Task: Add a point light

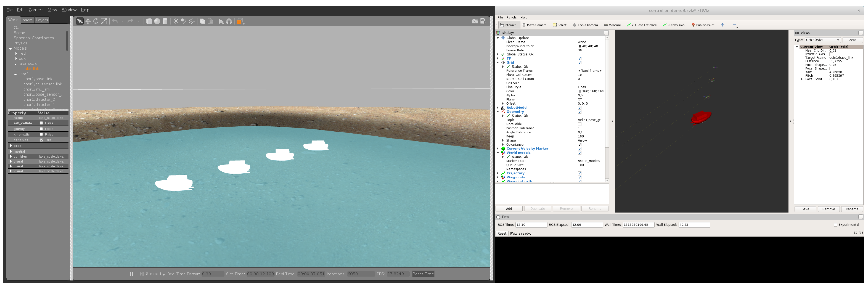Action: (x=175, y=21)
